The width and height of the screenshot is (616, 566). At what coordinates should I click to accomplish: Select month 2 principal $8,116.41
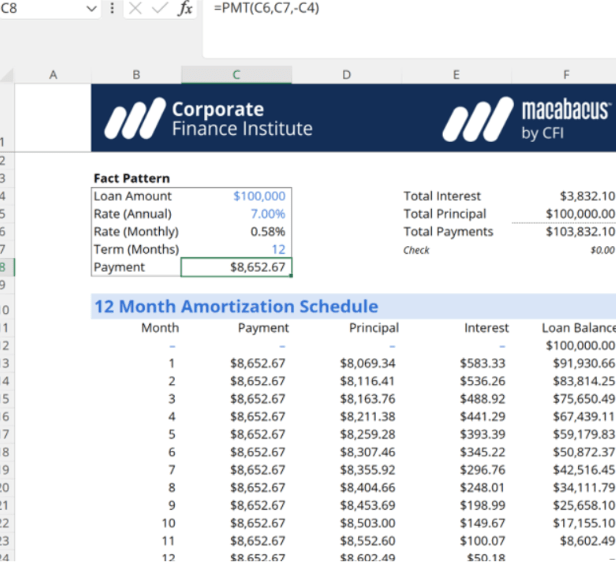click(x=368, y=381)
